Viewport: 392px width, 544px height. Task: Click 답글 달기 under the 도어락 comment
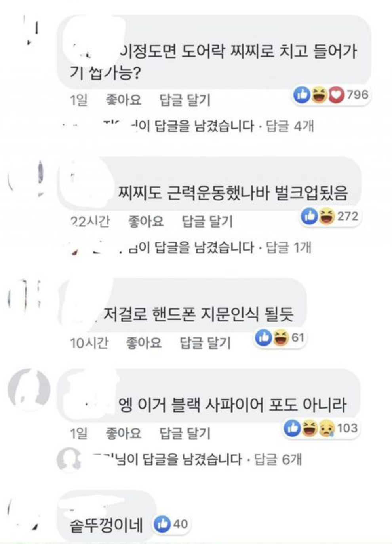pos(185,100)
